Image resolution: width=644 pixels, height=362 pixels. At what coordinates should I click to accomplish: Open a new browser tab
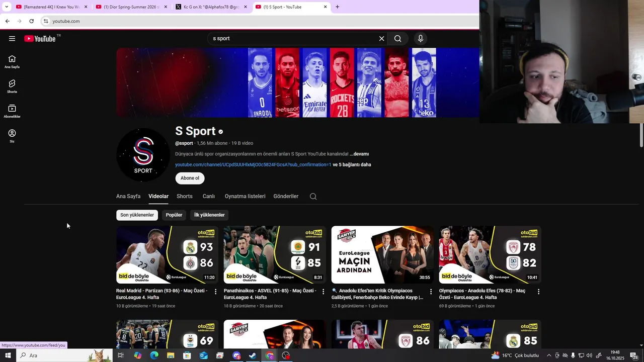(337, 7)
